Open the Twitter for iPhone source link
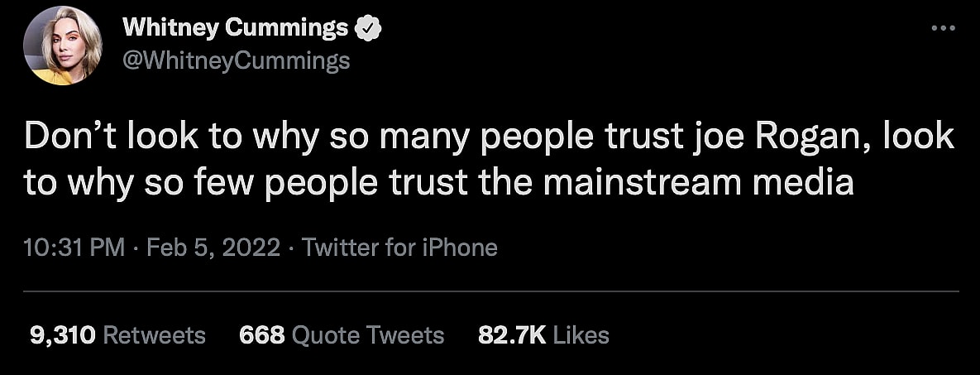The height and width of the screenshot is (375, 980). 399,247
